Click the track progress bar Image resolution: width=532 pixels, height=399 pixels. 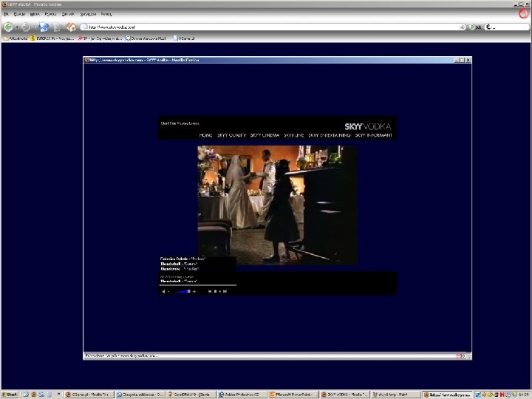point(198,285)
